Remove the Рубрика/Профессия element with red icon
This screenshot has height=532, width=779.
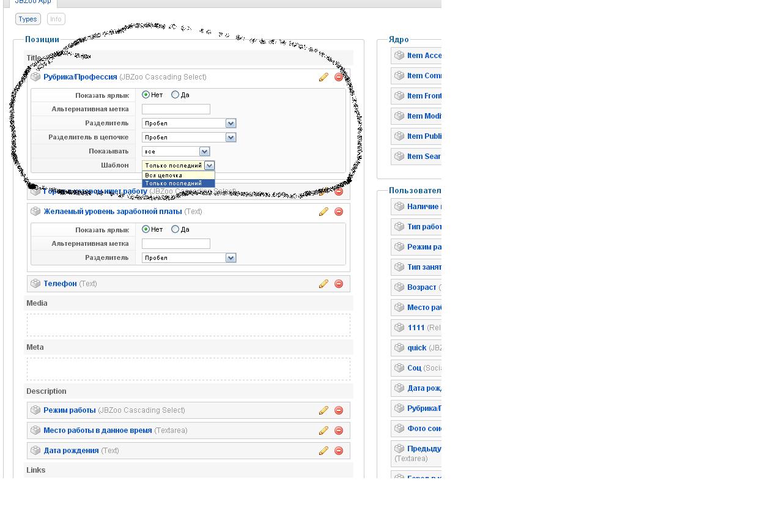coord(339,77)
